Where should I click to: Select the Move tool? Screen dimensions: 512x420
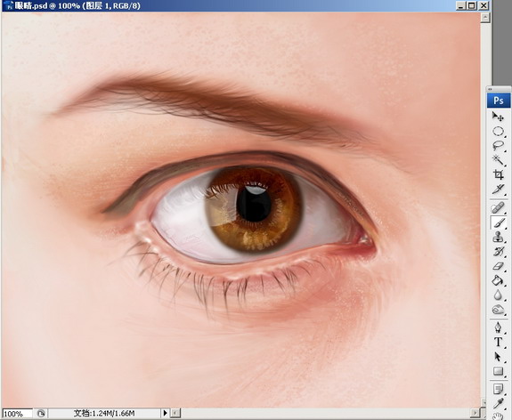(499, 117)
